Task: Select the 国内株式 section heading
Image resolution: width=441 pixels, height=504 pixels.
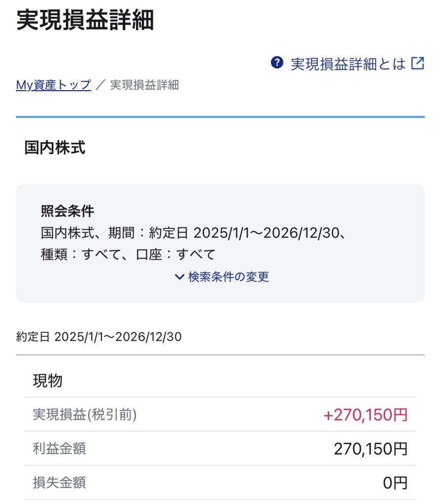Action: [x=55, y=148]
